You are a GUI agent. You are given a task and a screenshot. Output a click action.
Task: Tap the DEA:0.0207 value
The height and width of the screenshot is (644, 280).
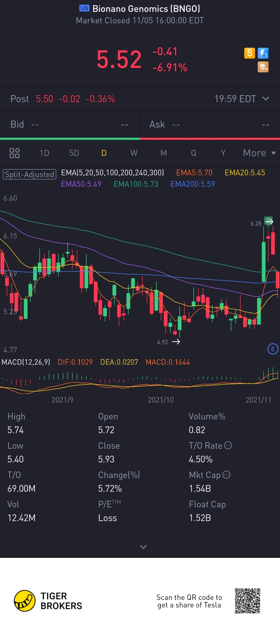click(x=119, y=362)
